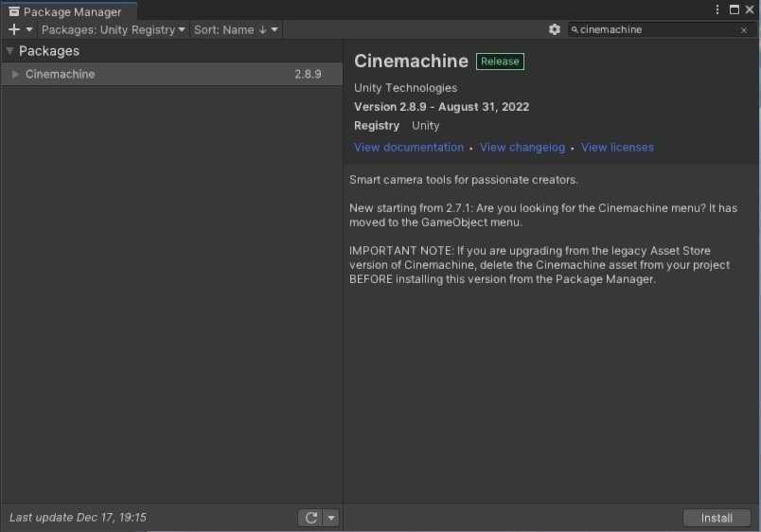Open the Packages: Unity Registry dropdown
The image size is (761, 532).
[113, 29]
